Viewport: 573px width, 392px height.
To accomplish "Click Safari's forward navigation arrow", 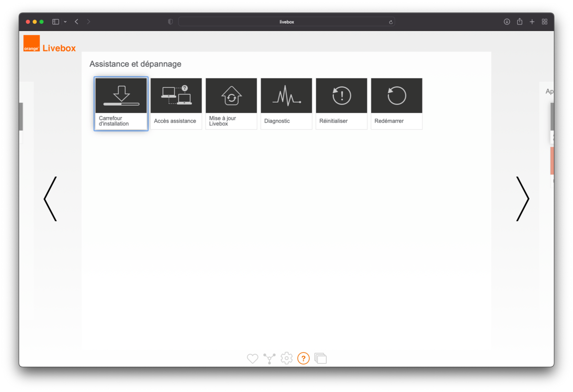I will click(88, 21).
